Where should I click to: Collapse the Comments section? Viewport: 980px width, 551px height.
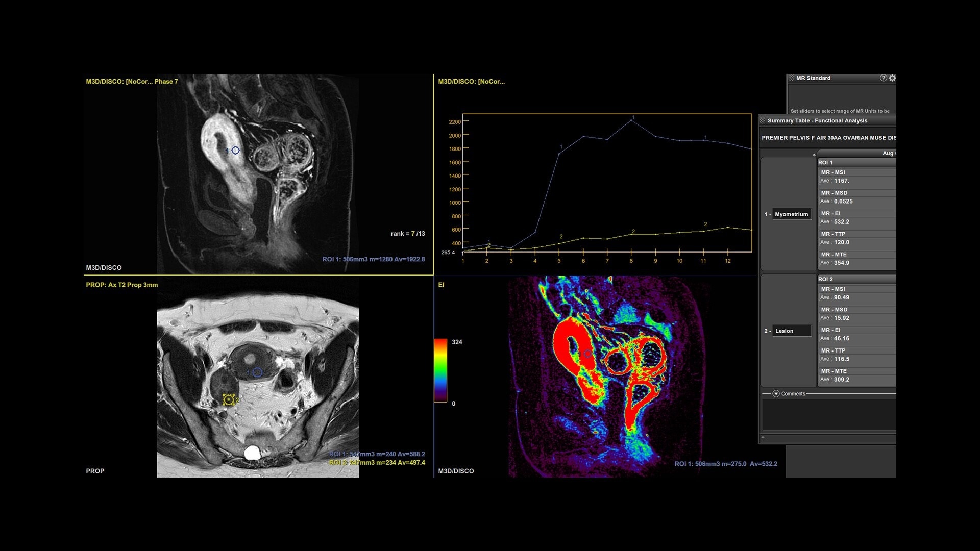pyautogui.click(x=776, y=394)
